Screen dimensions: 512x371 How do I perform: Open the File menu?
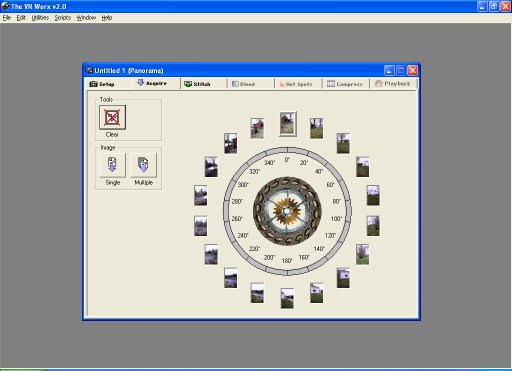tap(7, 18)
